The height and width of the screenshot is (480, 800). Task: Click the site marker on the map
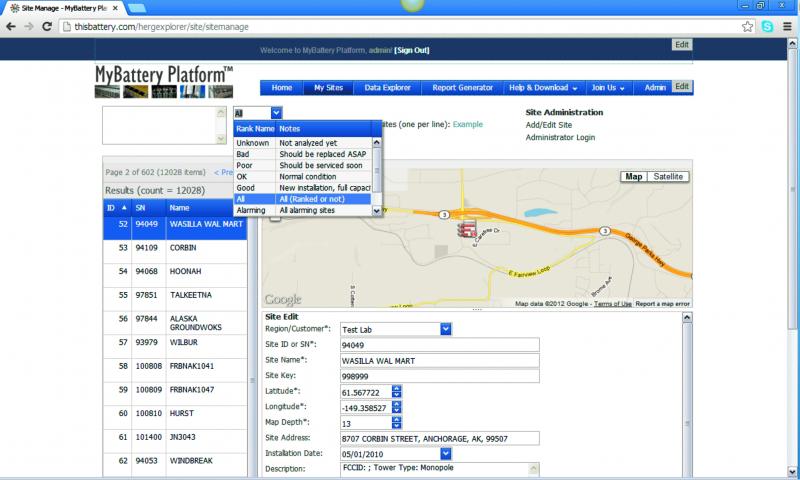466,229
